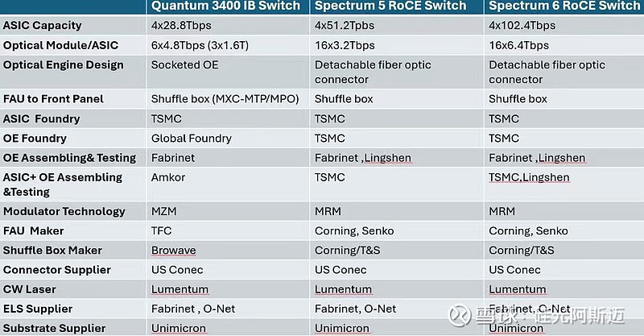Select the underlined Browave cell
The width and height of the screenshot is (644, 336).
(173, 251)
